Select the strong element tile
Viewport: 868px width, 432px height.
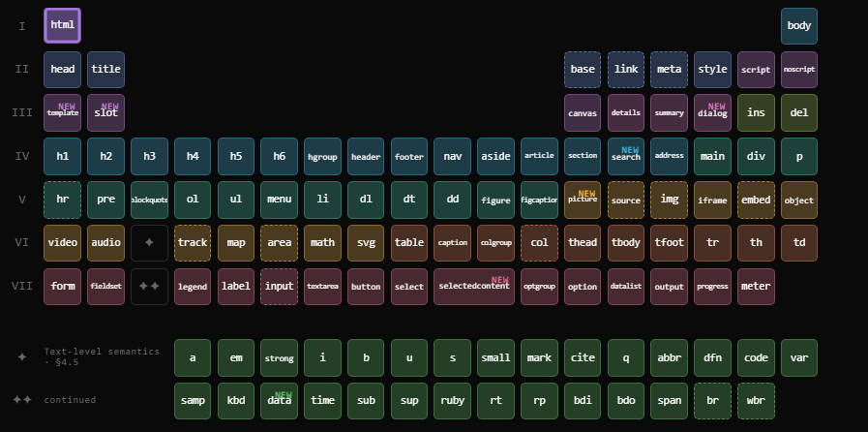[279, 357]
